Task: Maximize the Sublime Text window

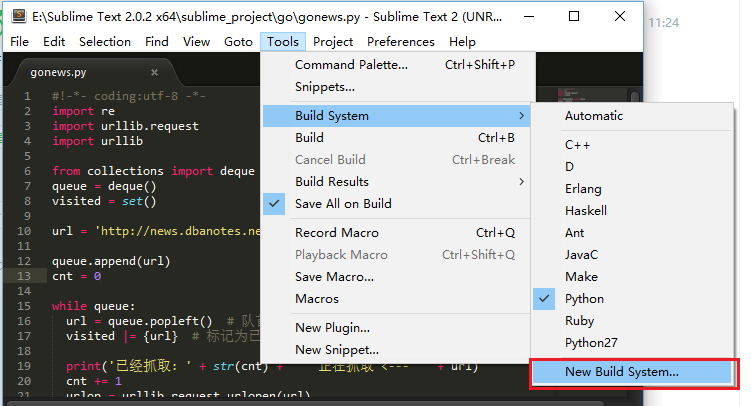Action: pyautogui.click(x=574, y=16)
